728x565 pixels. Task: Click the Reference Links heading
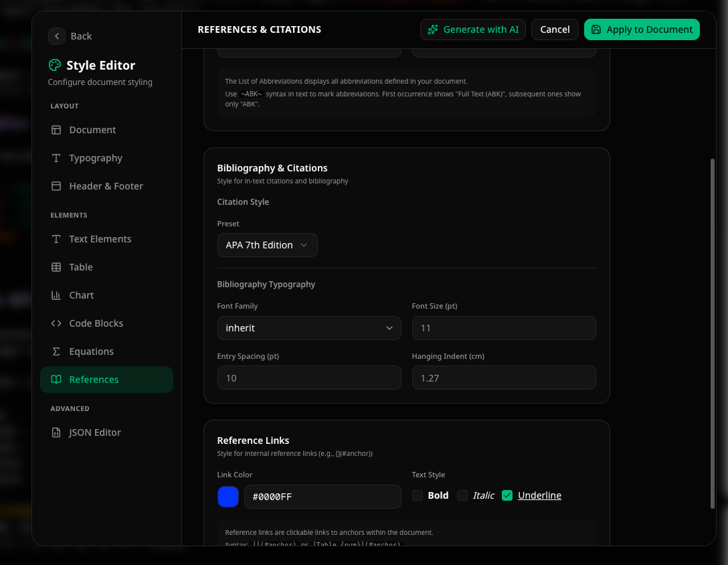(253, 440)
